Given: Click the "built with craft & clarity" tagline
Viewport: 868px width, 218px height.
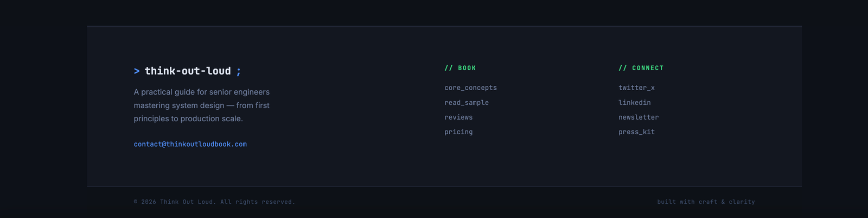Looking at the screenshot, I should [706, 202].
